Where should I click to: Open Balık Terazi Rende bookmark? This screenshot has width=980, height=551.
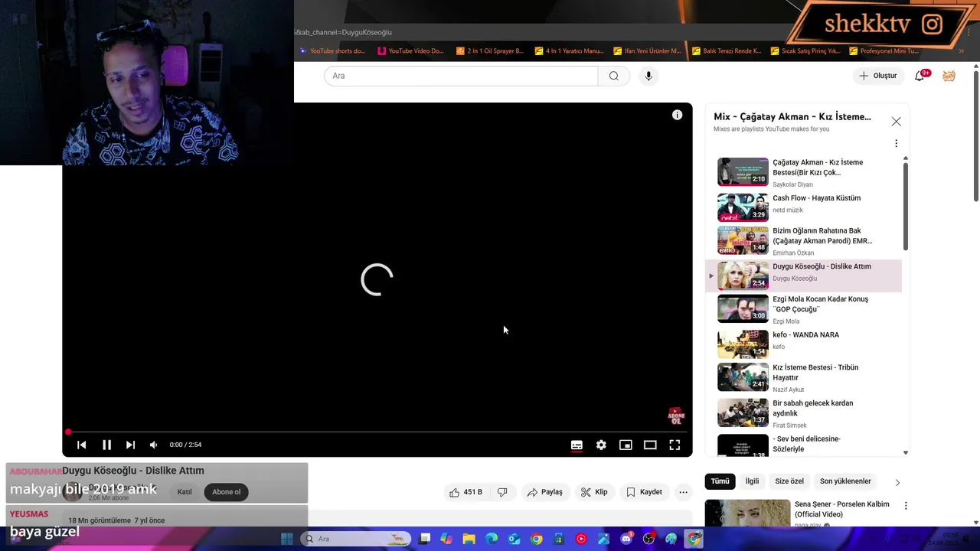726,51
